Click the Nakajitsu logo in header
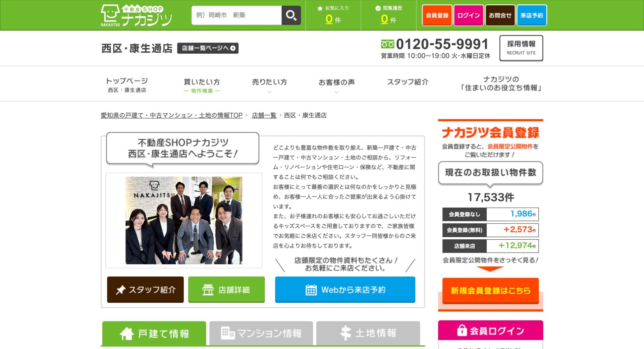This screenshot has width=644, height=349. pyautogui.click(x=136, y=15)
